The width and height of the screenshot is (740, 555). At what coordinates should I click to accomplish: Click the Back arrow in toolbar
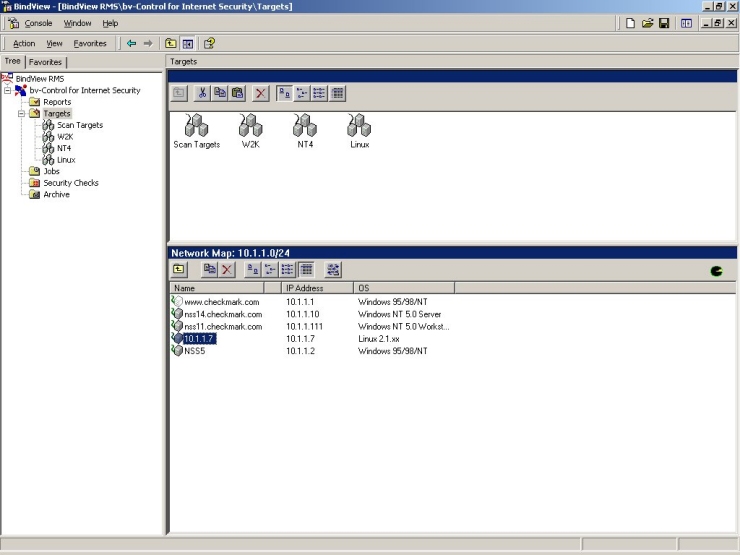pyautogui.click(x=131, y=43)
